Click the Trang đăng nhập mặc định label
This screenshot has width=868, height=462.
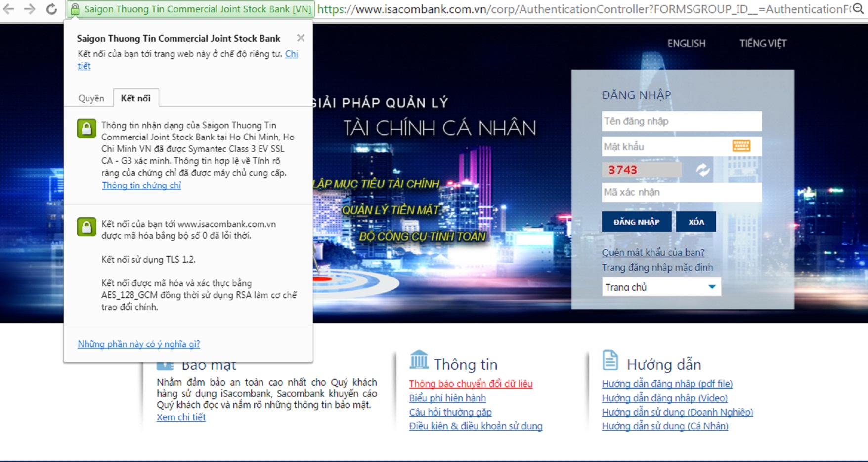coord(657,267)
